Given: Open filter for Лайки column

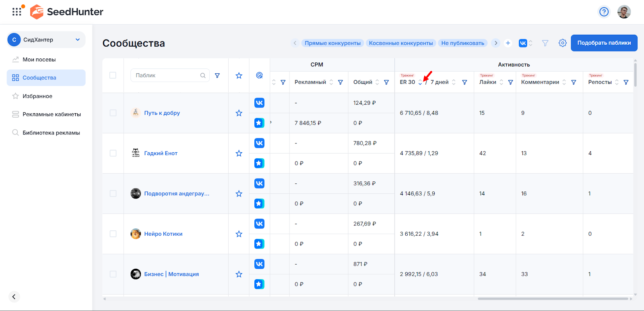Looking at the screenshot, I should (x=510, y=82).
